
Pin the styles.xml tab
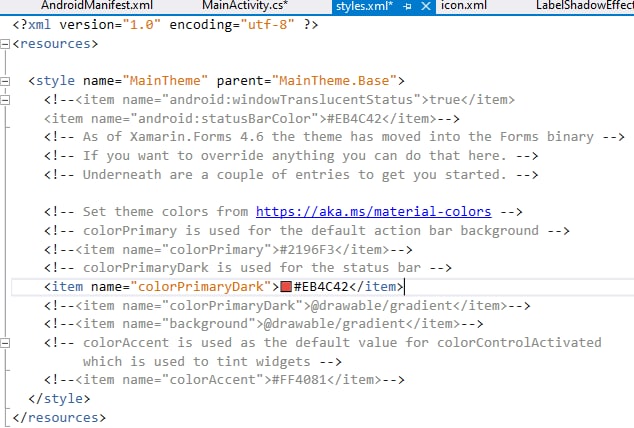click(408, 6)
